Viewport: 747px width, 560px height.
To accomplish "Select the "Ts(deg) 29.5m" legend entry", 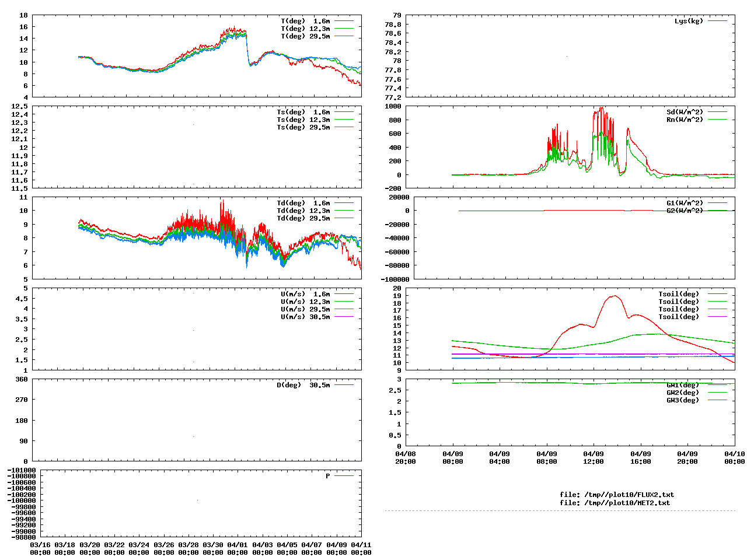I will pyautogui.click(x=303, y=127).
